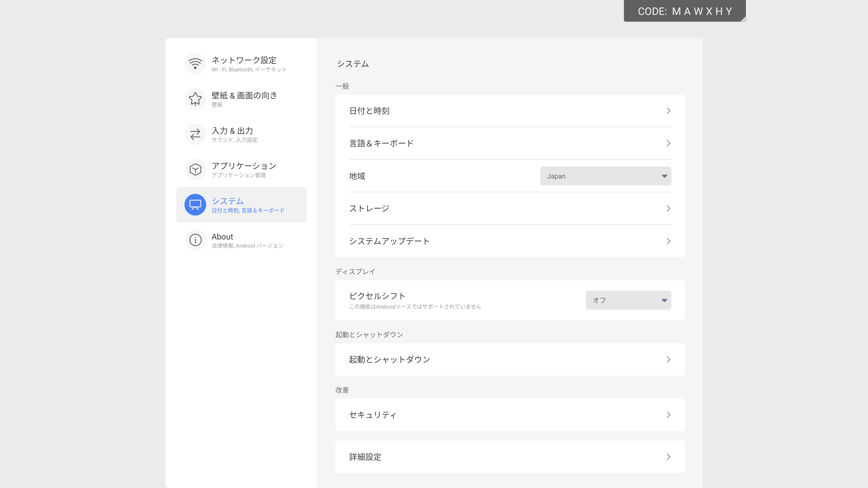Open the 地域 Japan dropdown
Viewport: 868px width, 488px height.
click(605, 176)
